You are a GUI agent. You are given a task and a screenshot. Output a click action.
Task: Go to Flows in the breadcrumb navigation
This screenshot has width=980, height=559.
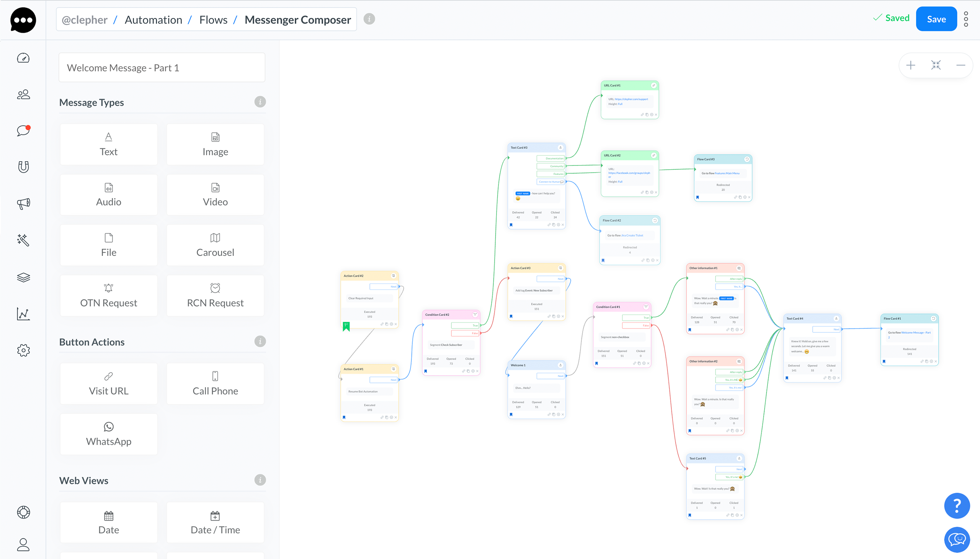pos(214,20)
